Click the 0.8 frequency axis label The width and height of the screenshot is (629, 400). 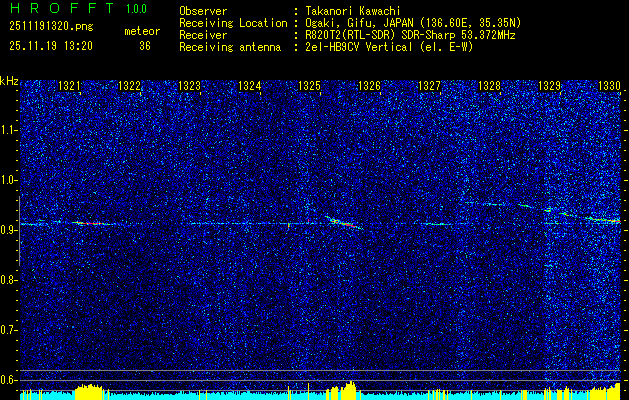(9, 280)
